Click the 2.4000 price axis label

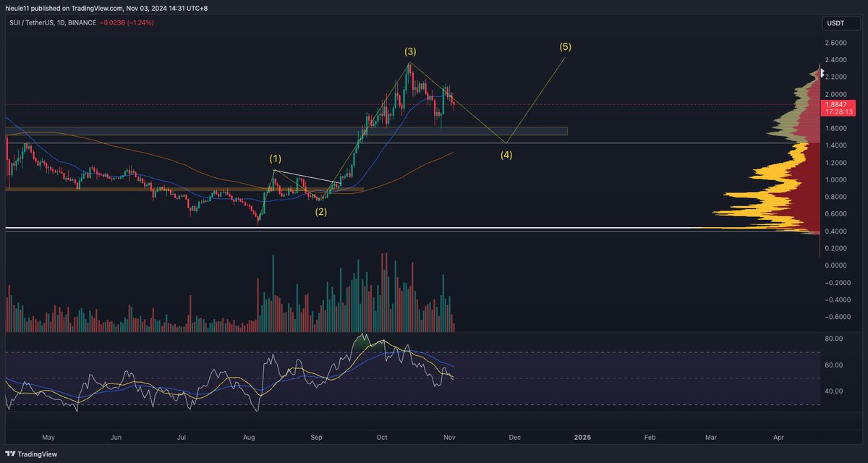(x=835, y=60)
